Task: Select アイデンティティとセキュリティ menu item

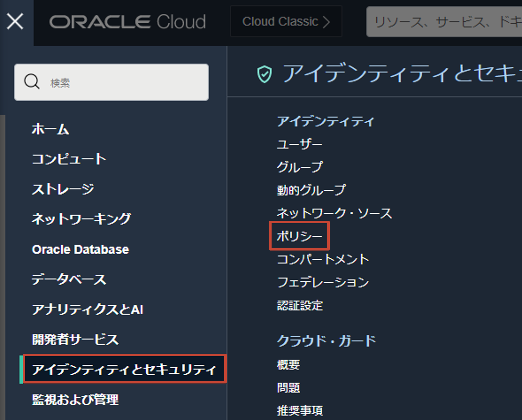Action: tap(124, 369)
